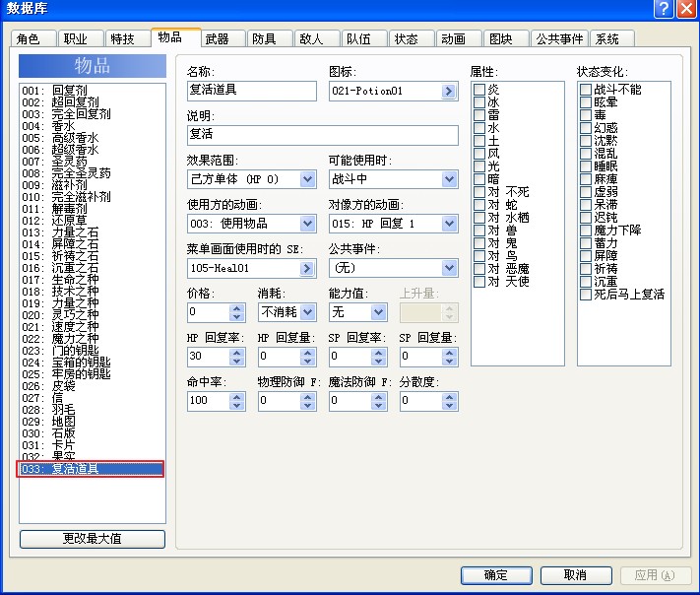Select item 023: 门的钥匙

[x=93, y=351]
